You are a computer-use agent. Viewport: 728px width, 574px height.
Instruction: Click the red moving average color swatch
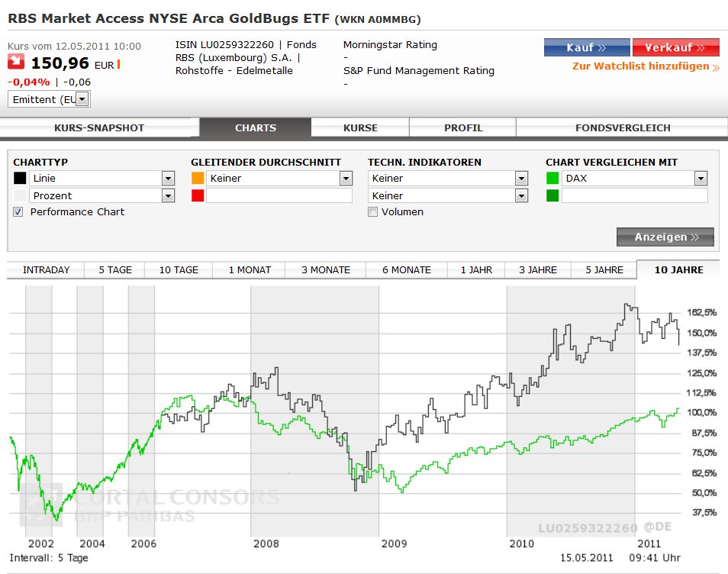(x=198, y=196)
